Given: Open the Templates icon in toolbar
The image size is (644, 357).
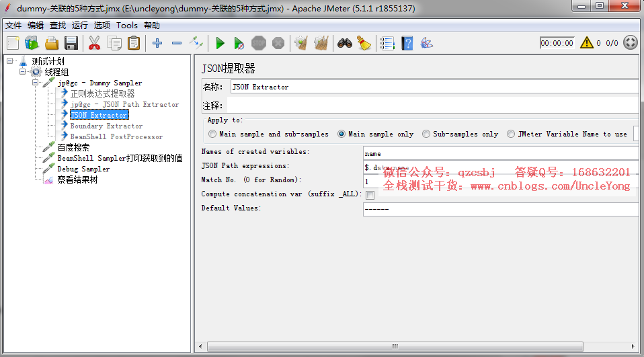Looking at the screenshot, I should pos(32,43).
